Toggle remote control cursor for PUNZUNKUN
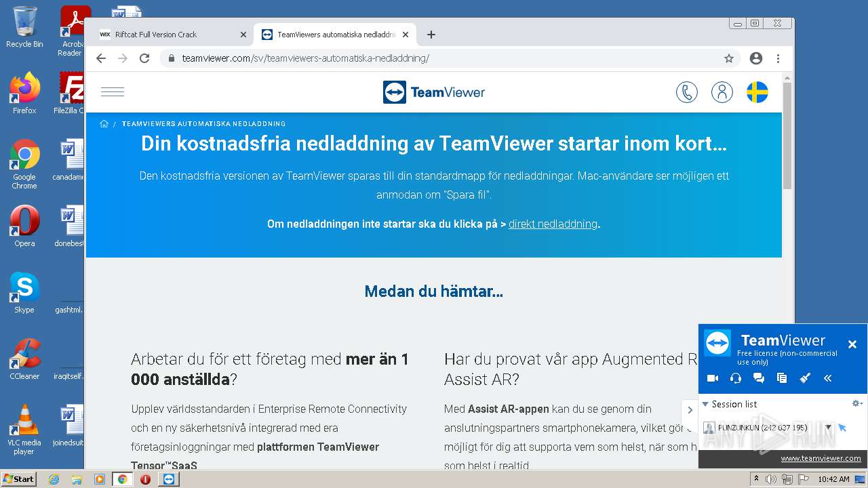Screen dimensions: 868x488 click(x=843, y=428)
